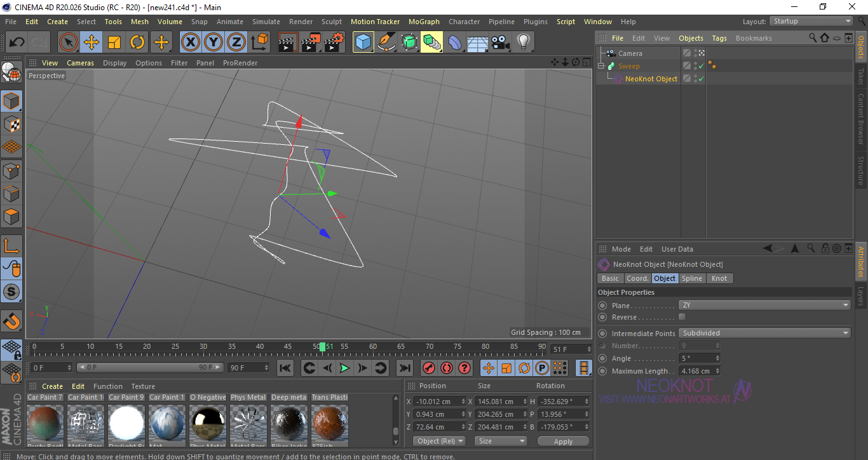The width and height of the screenshot is (868, 460).
Task: Toggle Autokeying button
Action: [447, 368]
